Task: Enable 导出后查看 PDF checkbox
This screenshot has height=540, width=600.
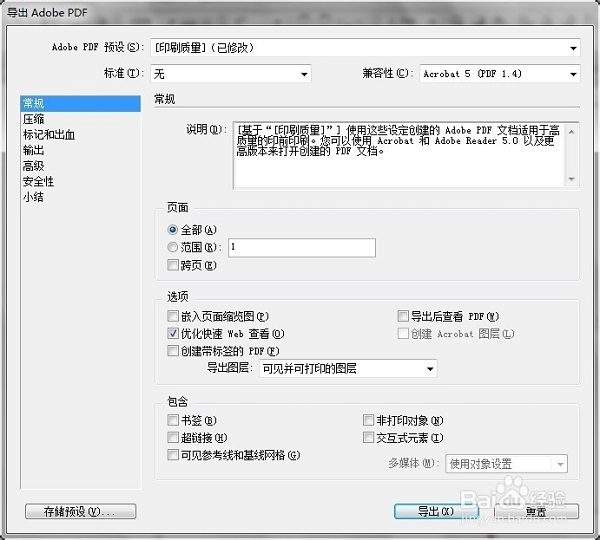Action: tap(404, 316)
